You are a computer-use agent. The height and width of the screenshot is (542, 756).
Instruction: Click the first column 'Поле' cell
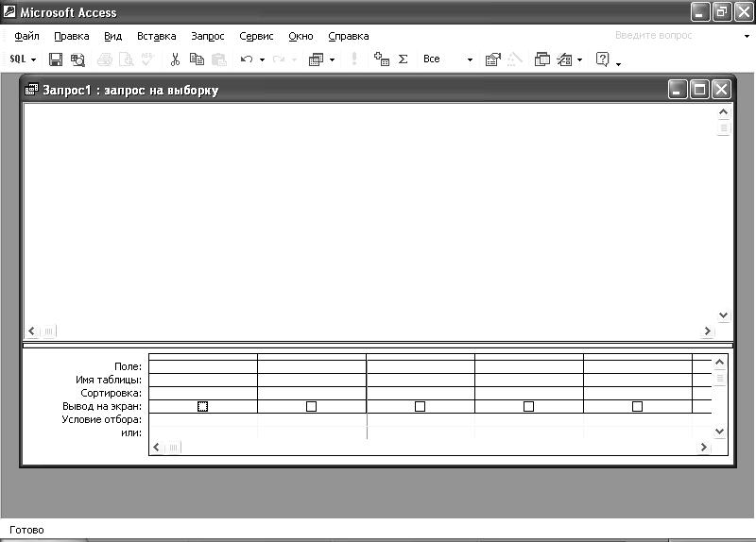tap(203, 366)
